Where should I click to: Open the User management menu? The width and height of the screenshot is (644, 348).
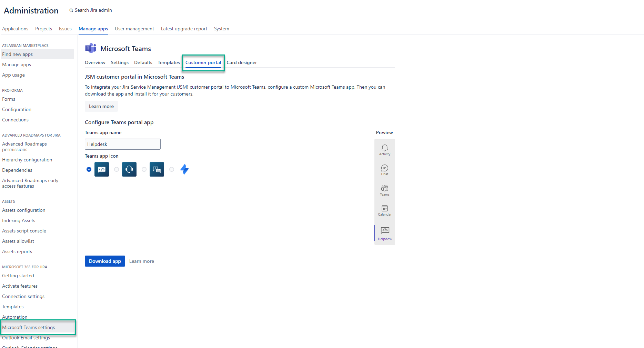tap(134, 29)
